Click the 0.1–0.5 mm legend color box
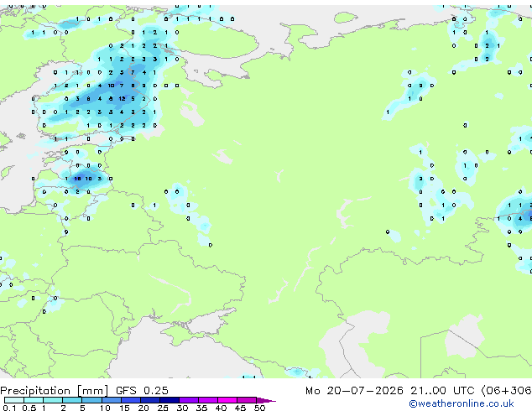Viewport: 532px width, 411px height. (14, 400)
